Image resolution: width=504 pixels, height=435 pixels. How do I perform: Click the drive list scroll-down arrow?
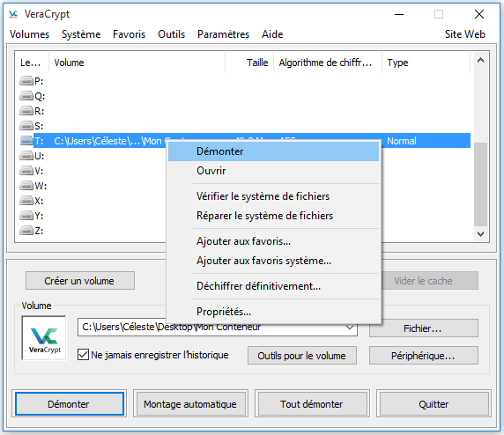tap(480, 234)
